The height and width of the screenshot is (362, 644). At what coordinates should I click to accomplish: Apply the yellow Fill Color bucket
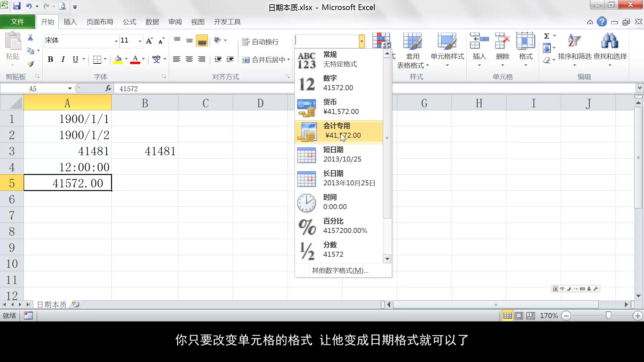(x=118, y=59)
